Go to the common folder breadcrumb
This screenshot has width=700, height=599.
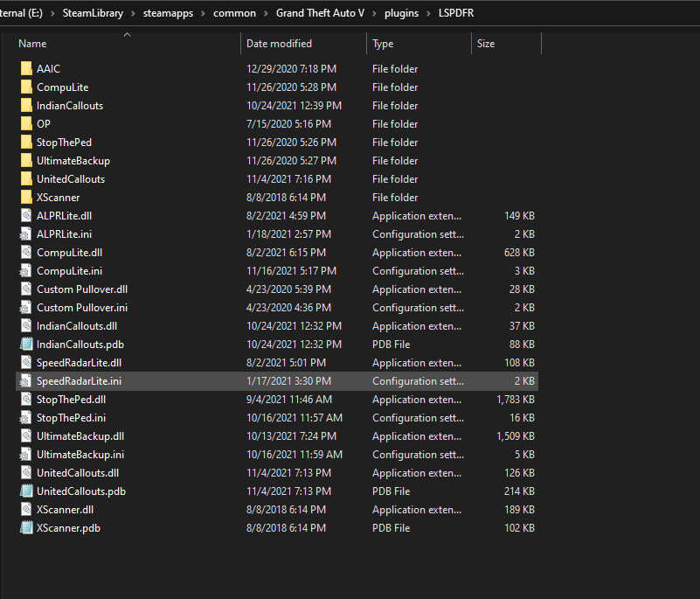point(234,13)
